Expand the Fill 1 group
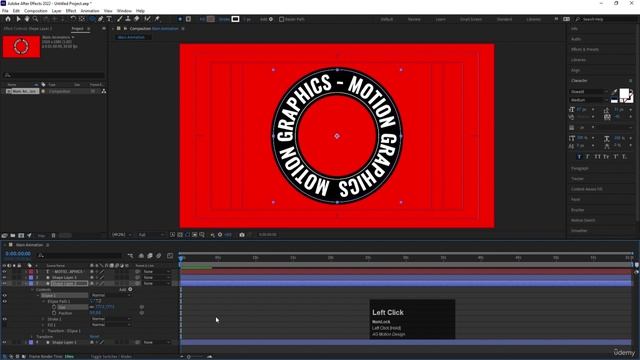Screen dimensions: 640x360 (43, 325)
